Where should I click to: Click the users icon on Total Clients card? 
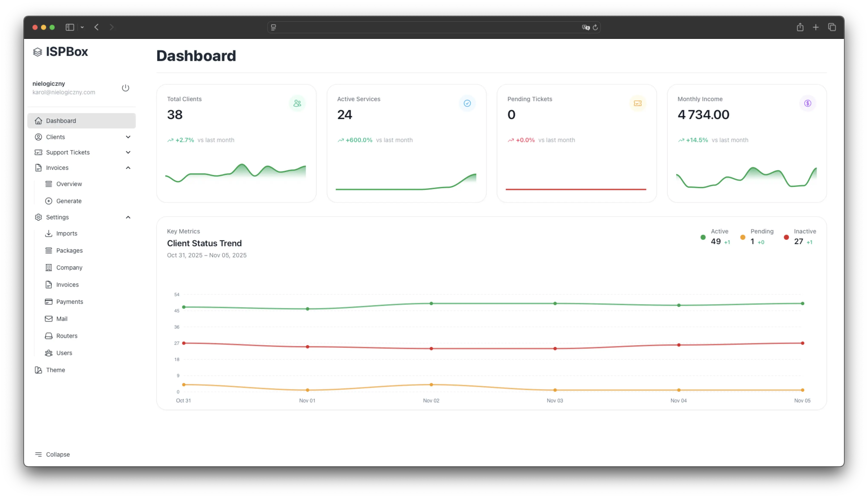297,103
